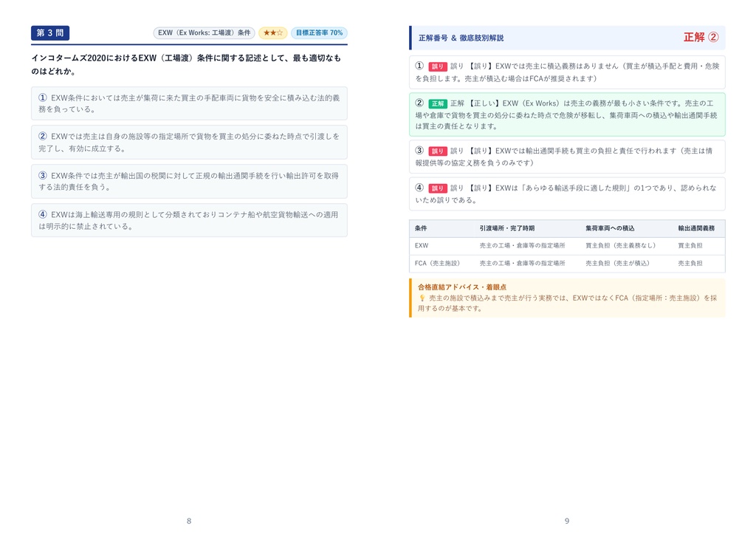Click circled number ③ in explanation list
756x537 pixels.
tap(419, 150)
